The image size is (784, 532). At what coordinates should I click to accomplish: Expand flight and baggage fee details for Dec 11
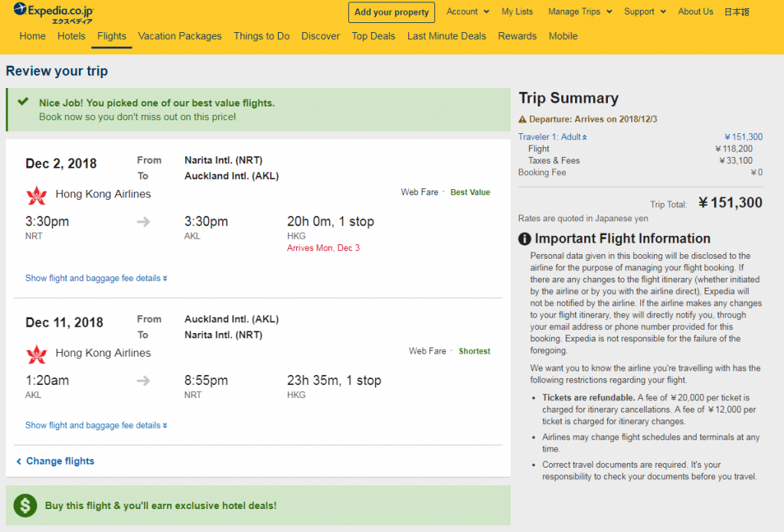point(96,425)
